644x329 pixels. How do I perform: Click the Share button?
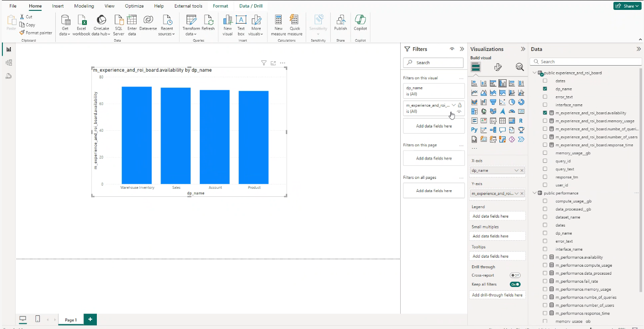[x=627, y=6]
